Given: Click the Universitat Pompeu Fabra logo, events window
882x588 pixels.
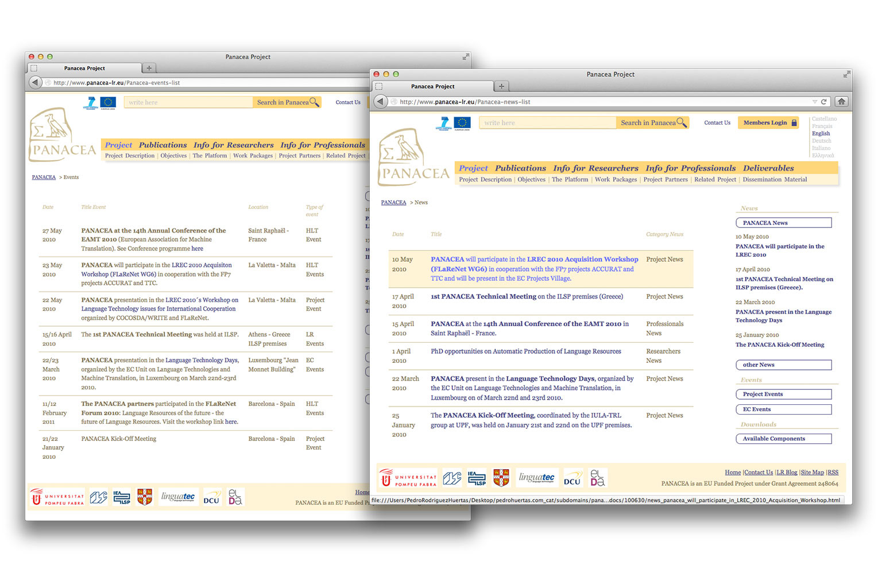Looking at the screenshot, I should pos(57,497).
